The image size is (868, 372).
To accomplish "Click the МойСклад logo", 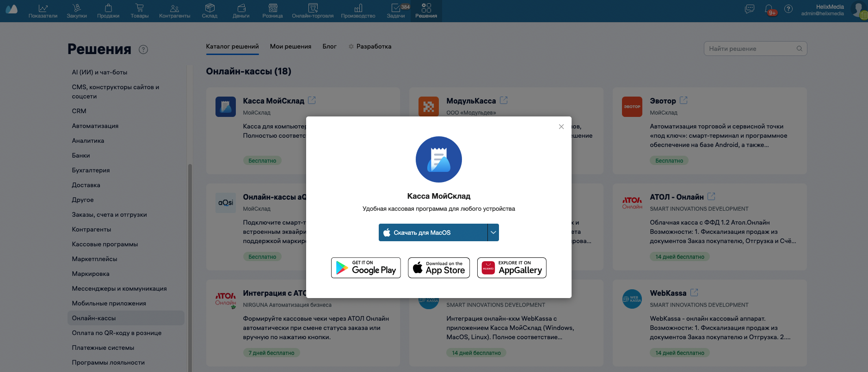I will pyautogui.click(x=11, y=9).
